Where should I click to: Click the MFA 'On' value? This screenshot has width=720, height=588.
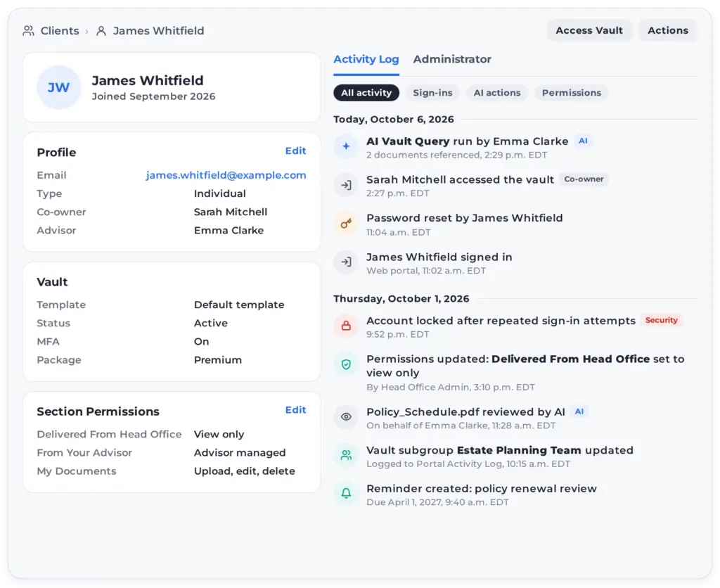[202, 342]
